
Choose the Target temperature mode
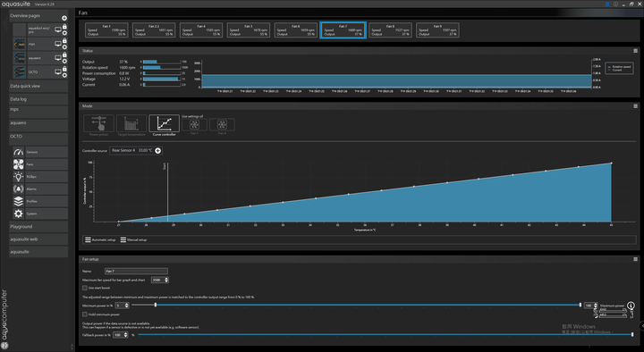(131, 123)
